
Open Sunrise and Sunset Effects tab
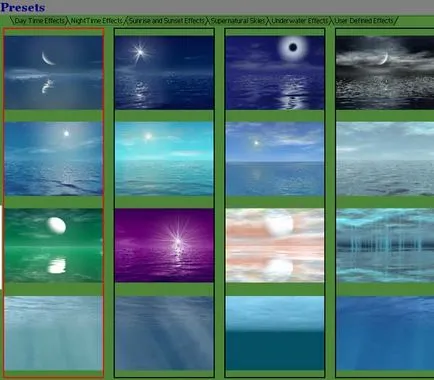(167, 21)
